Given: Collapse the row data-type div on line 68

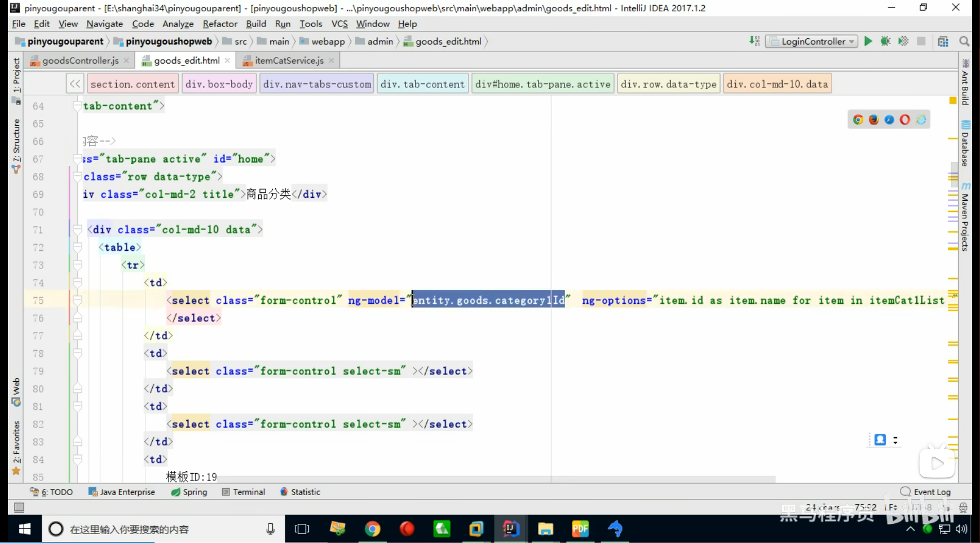Looking at the screenshot, I should pos(77,176).
